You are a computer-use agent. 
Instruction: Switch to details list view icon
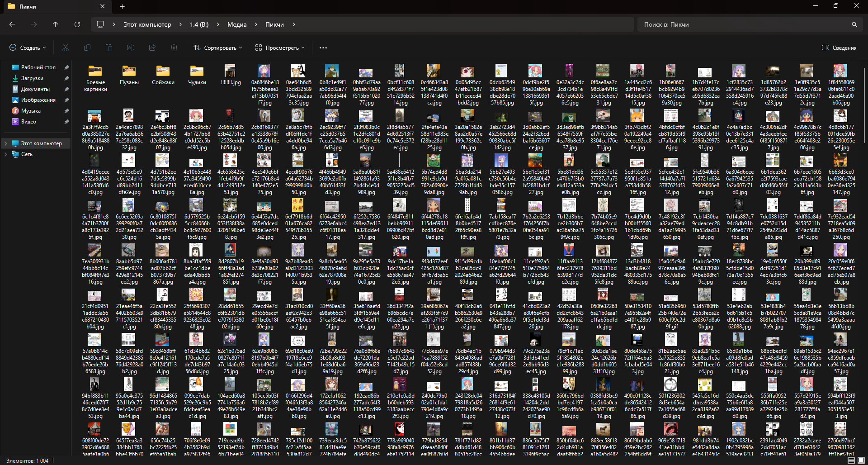(851, 460)
